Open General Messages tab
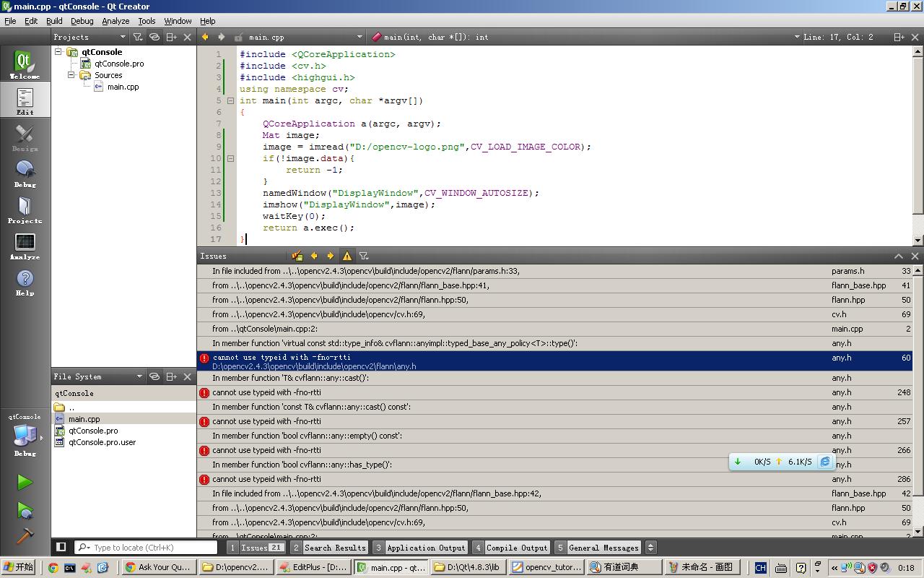924x578 pixels. tap(598, 548)
